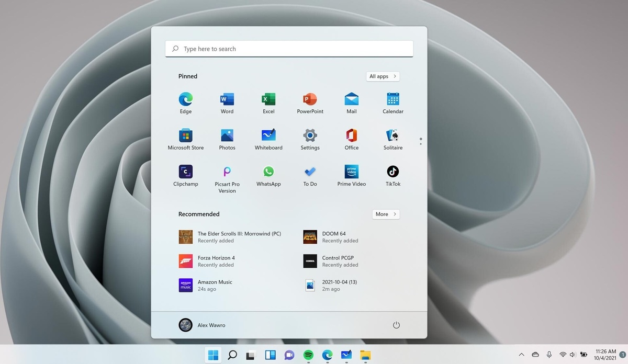
Task: Launch Prime Video pinned app
Action: pos(352,175)
